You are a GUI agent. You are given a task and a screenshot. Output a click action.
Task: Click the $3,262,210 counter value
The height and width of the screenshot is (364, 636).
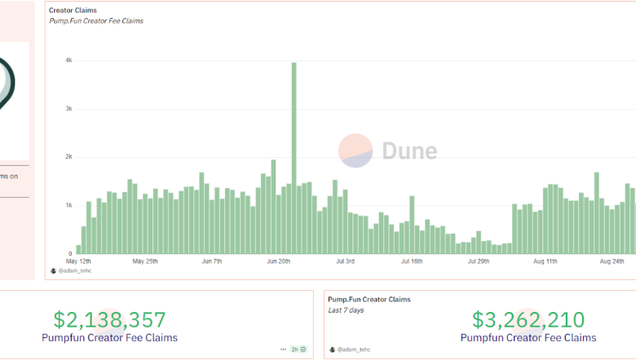coord(528,320)
